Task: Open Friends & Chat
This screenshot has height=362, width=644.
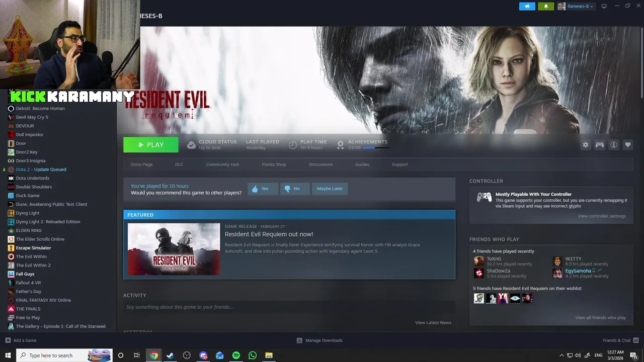Action: [620, 340]
